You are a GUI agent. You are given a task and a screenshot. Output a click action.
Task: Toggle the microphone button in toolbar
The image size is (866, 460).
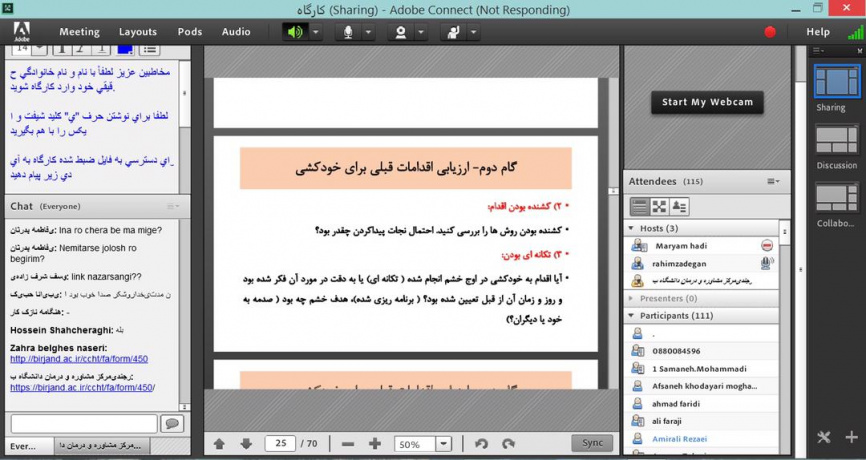point(348,32)
